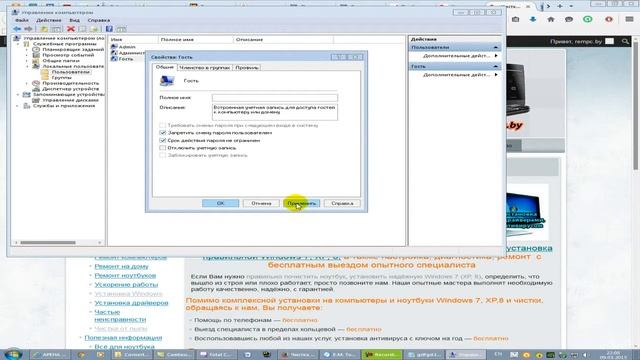Open the Справка menu in the menu bar

pyautogui.click(x=98, y=20)
